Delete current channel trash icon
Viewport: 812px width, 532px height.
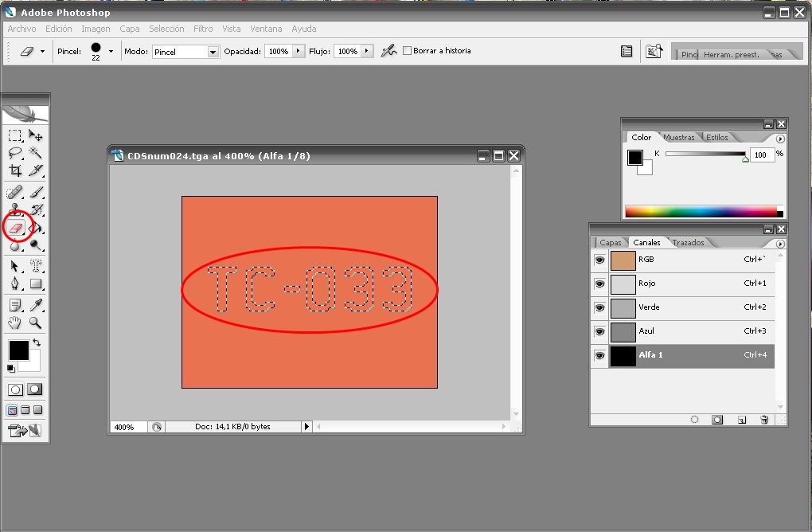[x=764, y=420]
